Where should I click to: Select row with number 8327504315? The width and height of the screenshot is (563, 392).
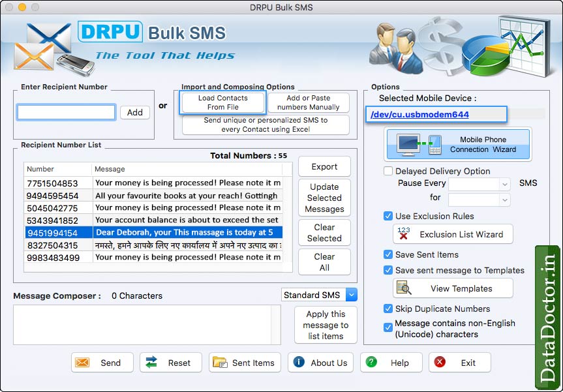pyautogui.click(x=153, y=245)
